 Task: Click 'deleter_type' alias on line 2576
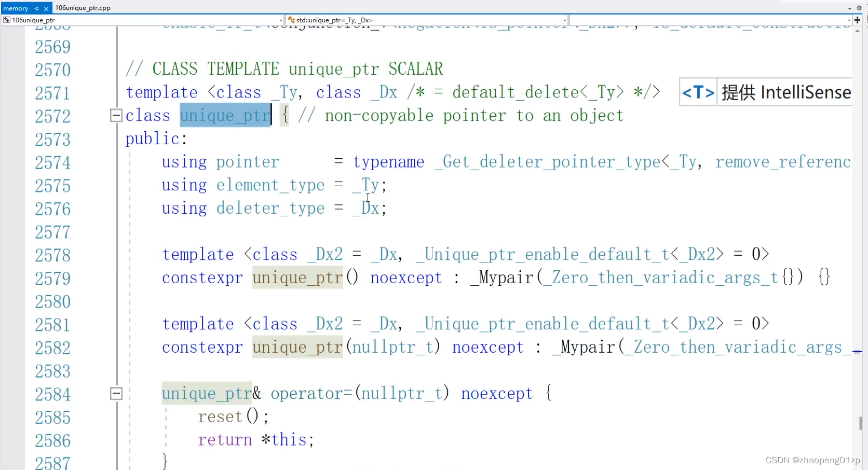click(x=270, y=209)
